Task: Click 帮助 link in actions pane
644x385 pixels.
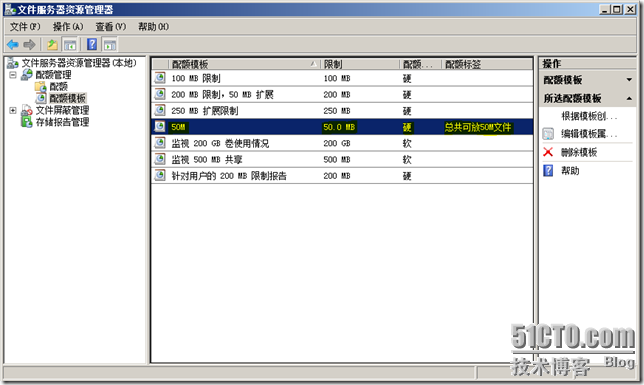Action: click(570, 171)
